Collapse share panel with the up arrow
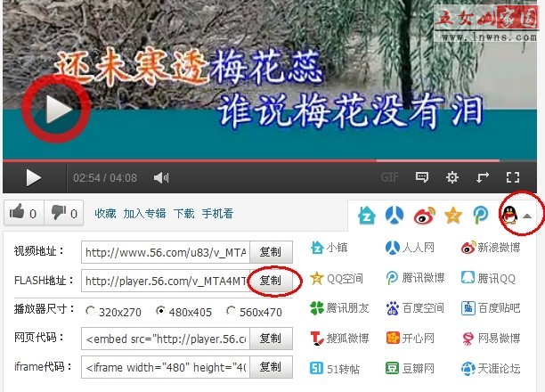This screenshot has width=545, height=392. 527,216
